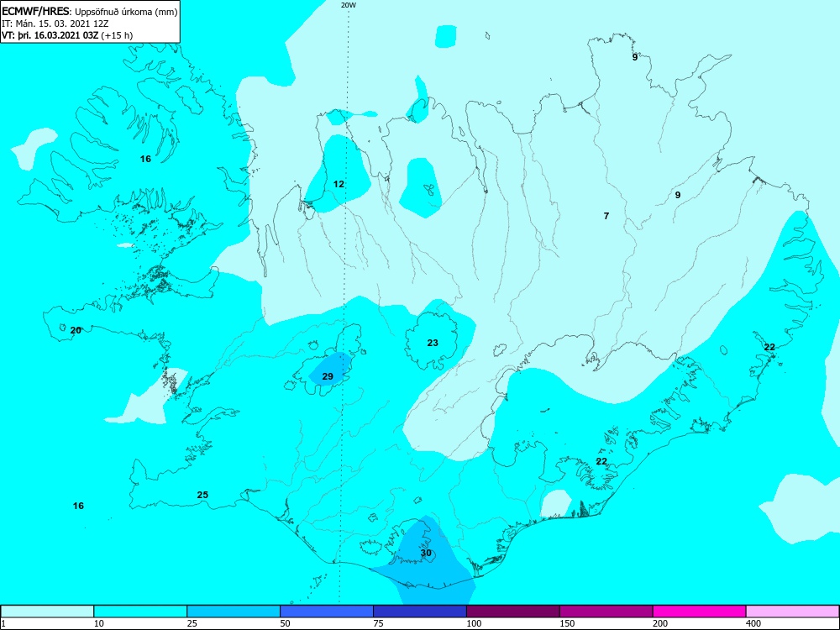This screenshot has width=840, height=630.
Task: Click the value 20 on the western peninsula tip
Action: (x=76, y=330)
